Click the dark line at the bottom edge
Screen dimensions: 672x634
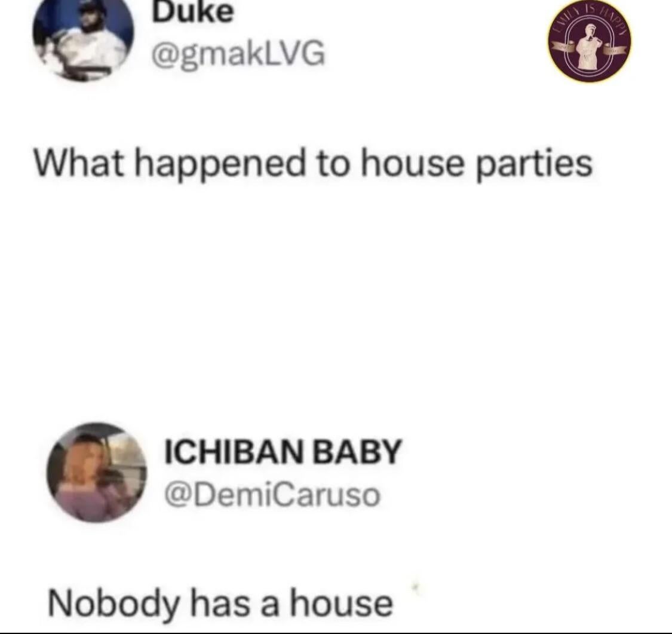[x=336, y=633]
